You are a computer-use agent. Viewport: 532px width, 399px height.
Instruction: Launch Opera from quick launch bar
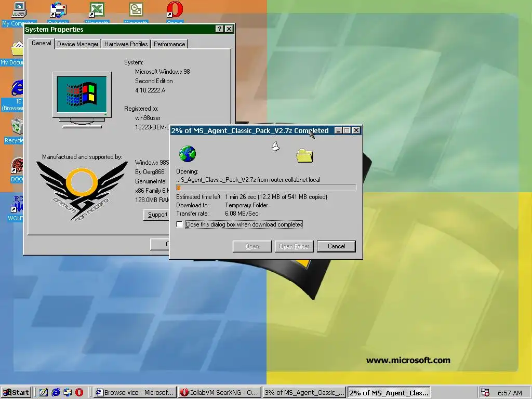pos(79,392)
